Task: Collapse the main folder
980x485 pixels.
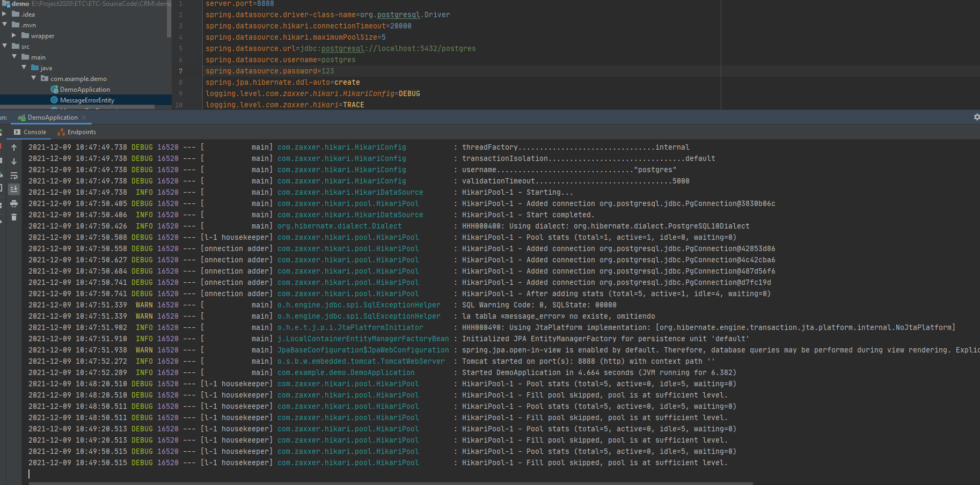Action: pyautogui.click(x=14, y=57)
